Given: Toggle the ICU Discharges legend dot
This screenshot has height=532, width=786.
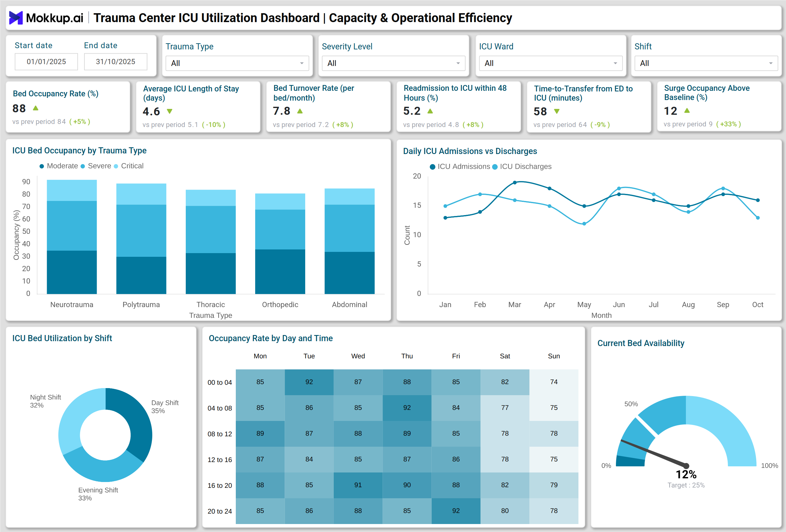Looking at the screenshot, I should [495, 167].
